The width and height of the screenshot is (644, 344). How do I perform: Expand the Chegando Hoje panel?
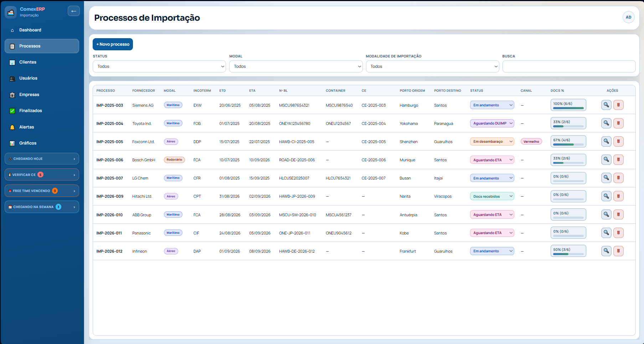click(x=42, y=159)
